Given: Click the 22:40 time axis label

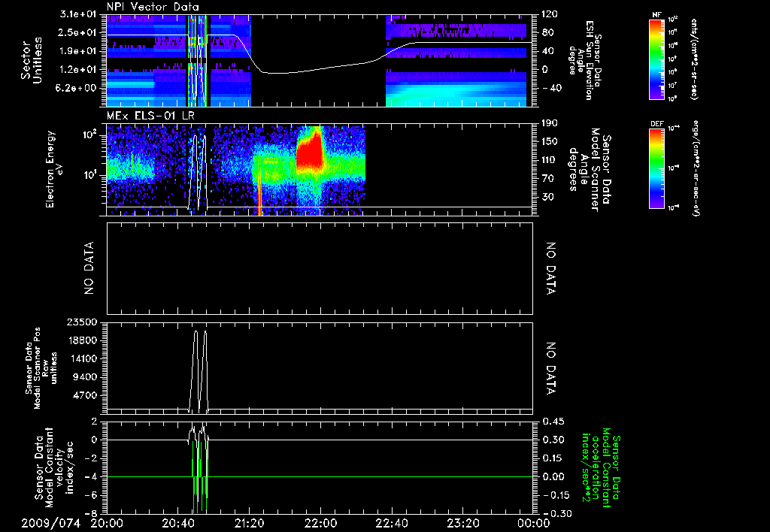Looking at the screenshot, I should click(x=392, y=524).
